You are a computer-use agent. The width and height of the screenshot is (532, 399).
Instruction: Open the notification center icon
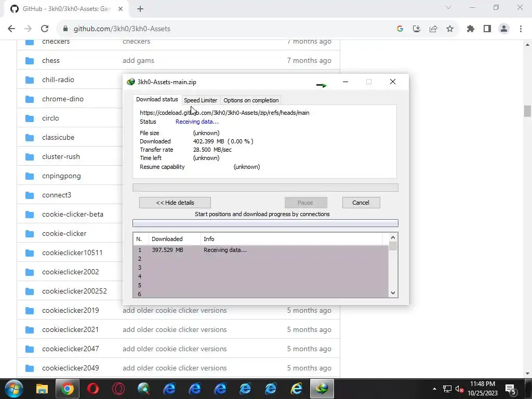pyautogui.click(x=511, y=389)
